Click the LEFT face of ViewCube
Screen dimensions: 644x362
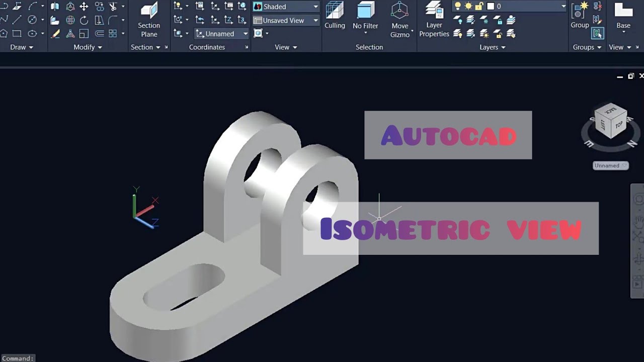pyautogui.click(x=603, y=124)
